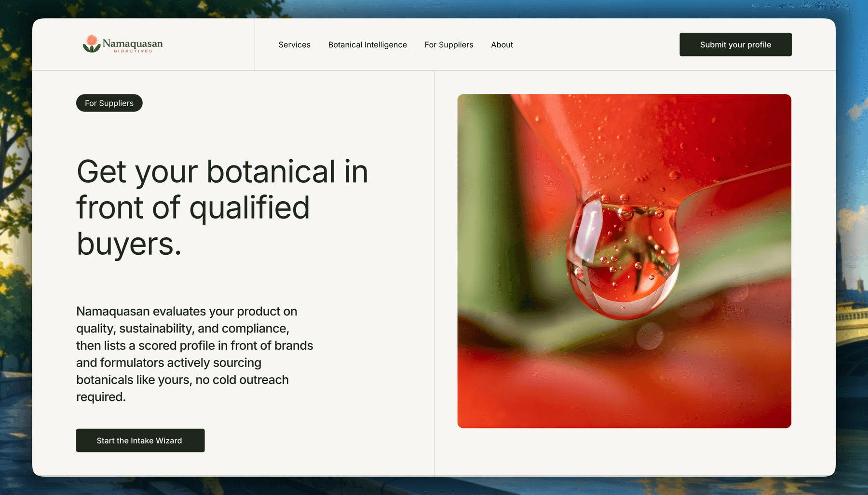Click the paragraph describing Namaquasan's evaluation
Screen dimensions: 868x495
(195, 354)
